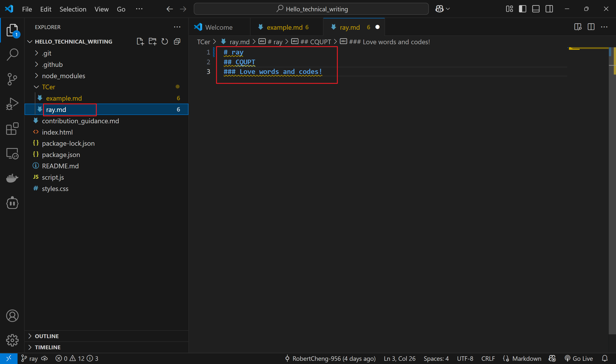Expand the node_modules folder

coord(63,76)
